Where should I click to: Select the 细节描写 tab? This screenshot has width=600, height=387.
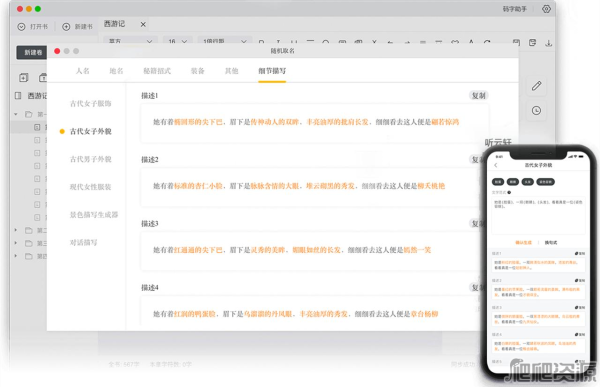[272, 71]
